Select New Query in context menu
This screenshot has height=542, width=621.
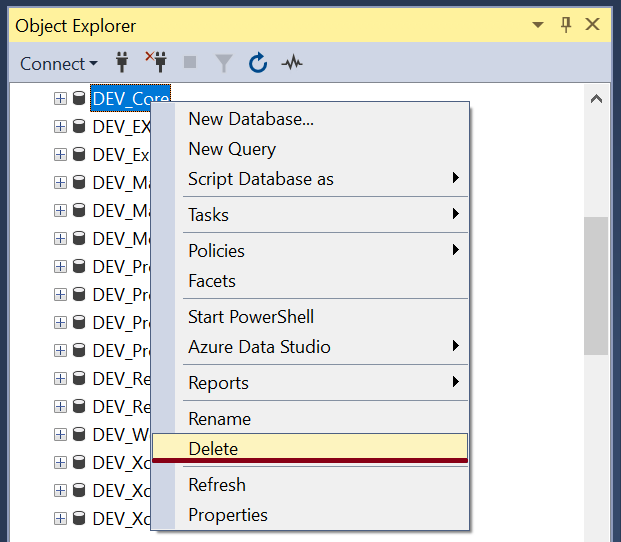coord(232,149)
